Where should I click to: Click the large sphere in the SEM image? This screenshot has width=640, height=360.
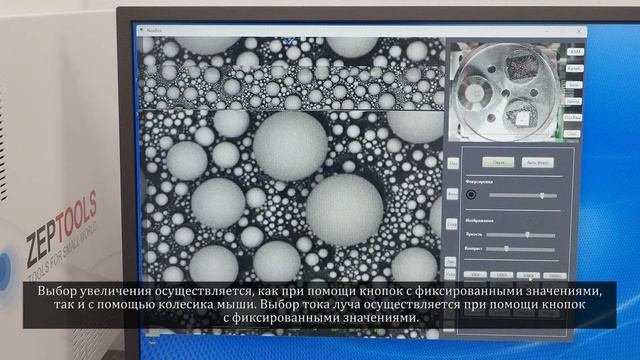pos(344,210)
